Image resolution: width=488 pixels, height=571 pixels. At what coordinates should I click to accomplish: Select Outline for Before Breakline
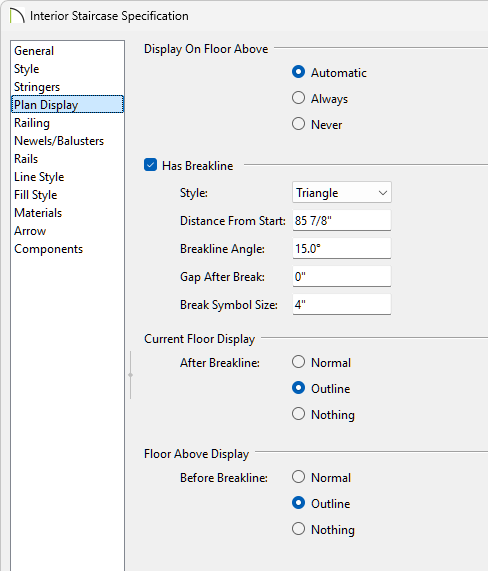298,503
